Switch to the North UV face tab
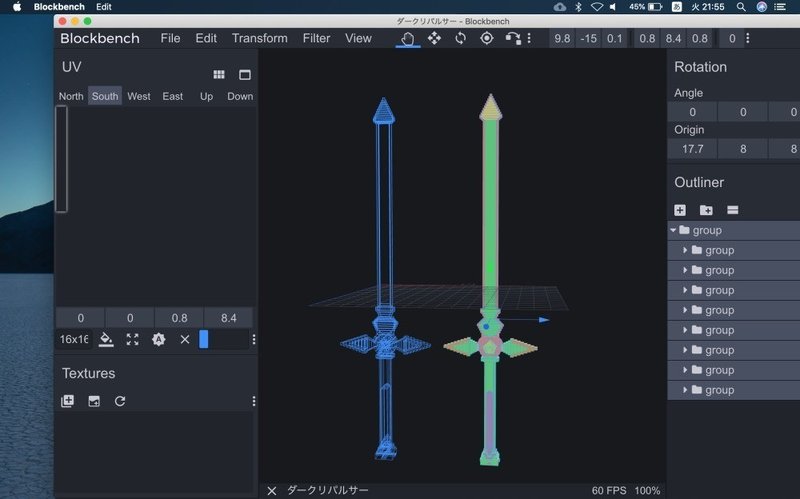Screen dimensions: 800x499 [71, 96]
